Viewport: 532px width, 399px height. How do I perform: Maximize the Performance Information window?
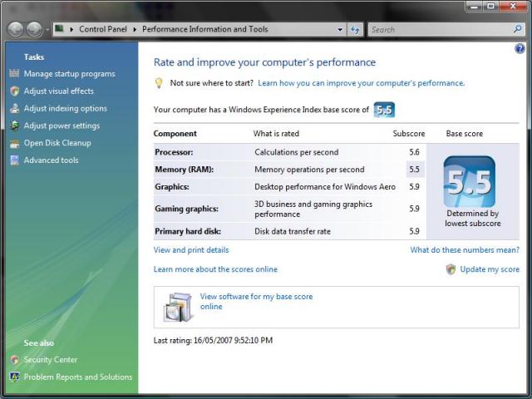pos(490,7)
